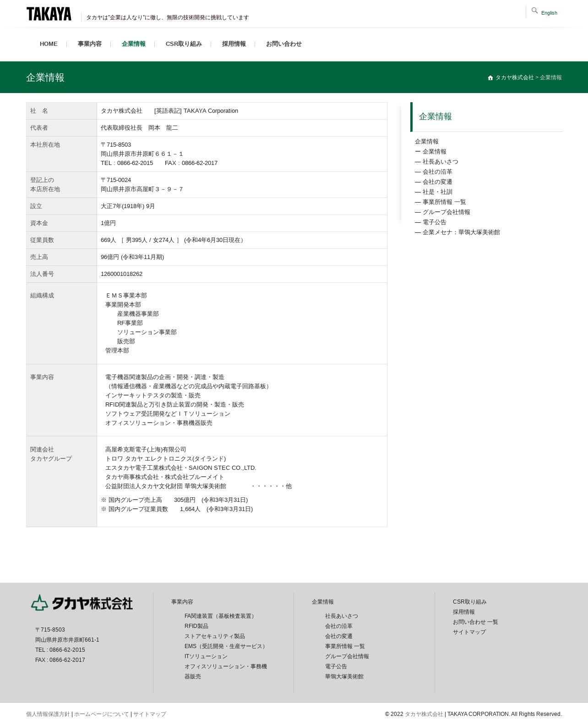Click 高屋希克斯電子(上海)有限公司 company name
The image size is (588, 726).
click(146, 450)
